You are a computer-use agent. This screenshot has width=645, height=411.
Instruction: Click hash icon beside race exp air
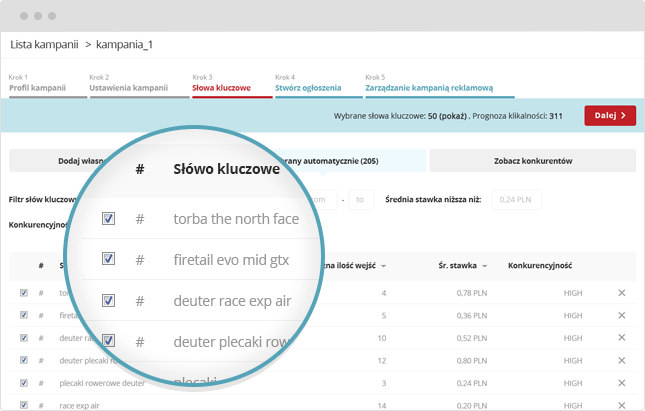pyautogui.click(x=41, y=406)
